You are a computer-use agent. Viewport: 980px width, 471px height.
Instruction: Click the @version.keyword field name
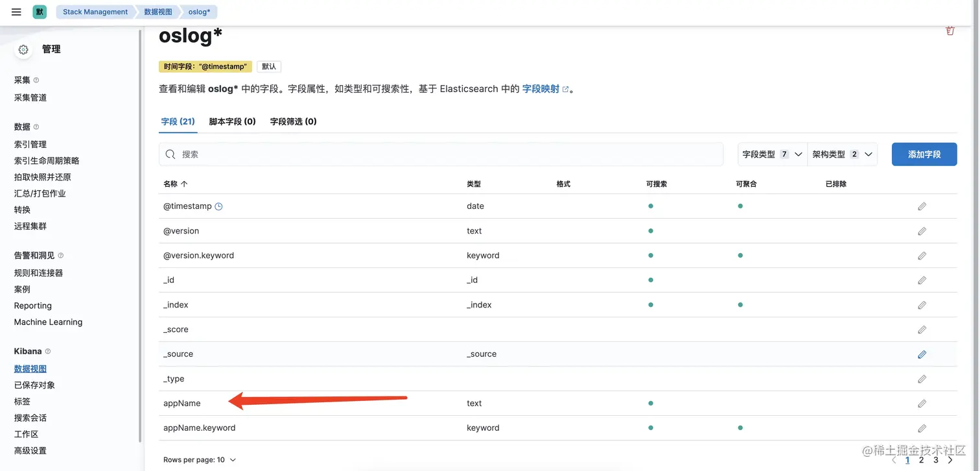[198, 256]
